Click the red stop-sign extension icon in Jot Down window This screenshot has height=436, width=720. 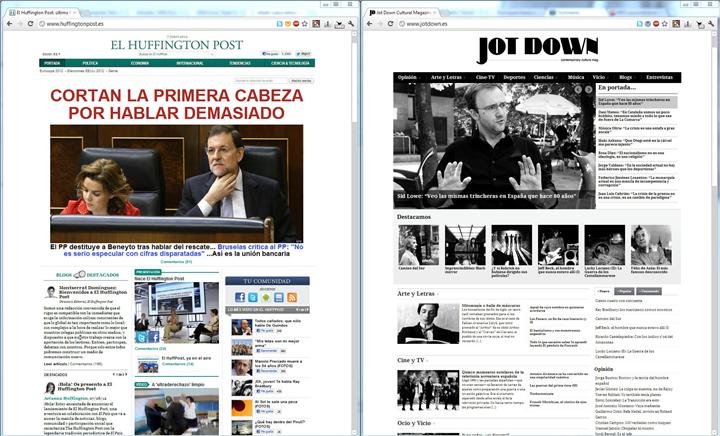[x=656, y=24]
